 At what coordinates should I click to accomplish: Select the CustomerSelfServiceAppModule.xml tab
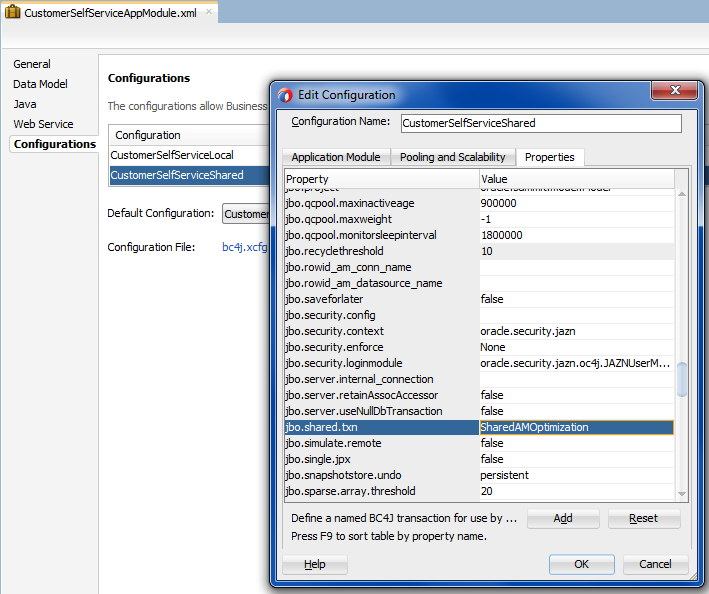110,13
